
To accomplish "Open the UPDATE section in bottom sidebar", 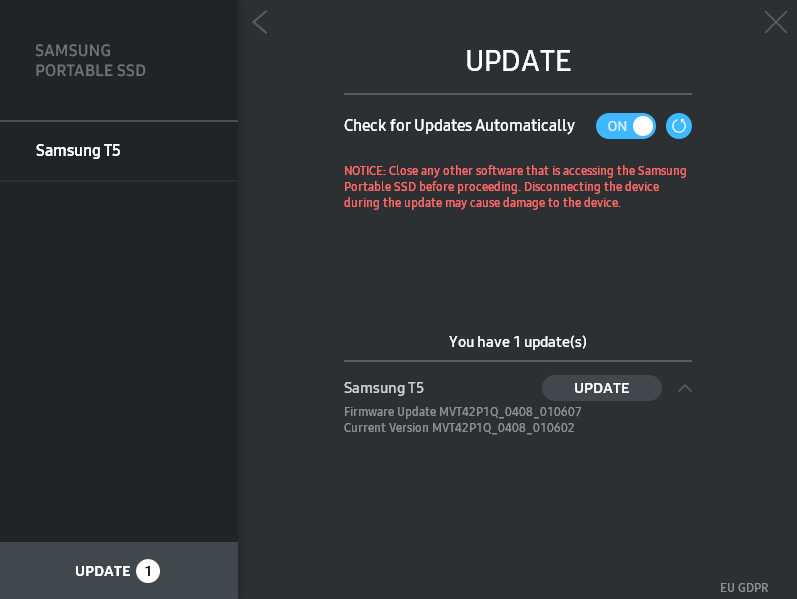I will pos(103,571).
